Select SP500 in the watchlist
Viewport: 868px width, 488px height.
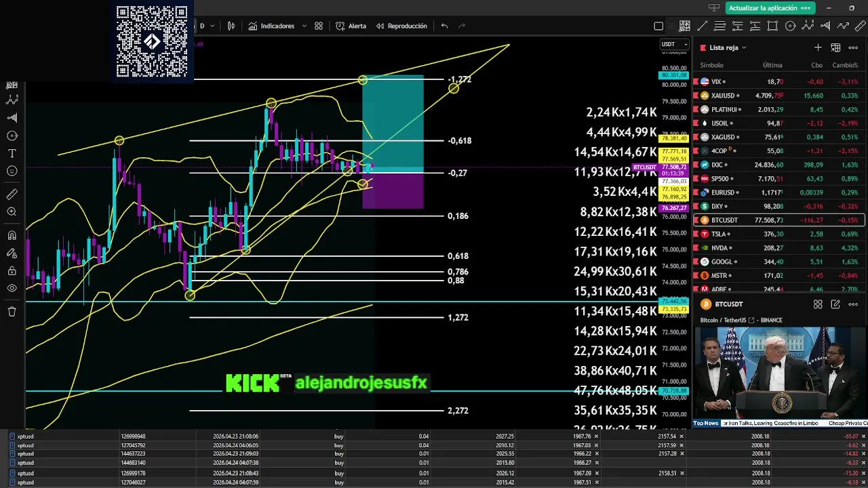(x=778, y=178)
